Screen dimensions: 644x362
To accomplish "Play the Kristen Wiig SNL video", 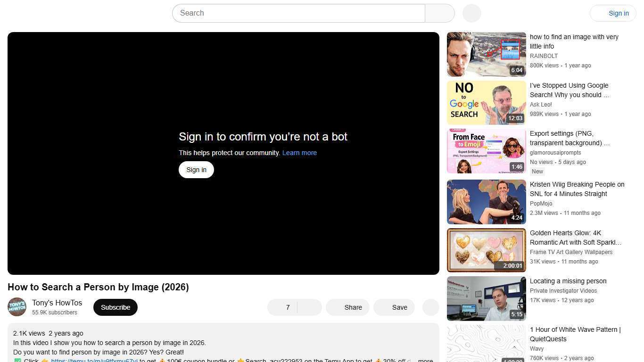I will coord(486,202).
